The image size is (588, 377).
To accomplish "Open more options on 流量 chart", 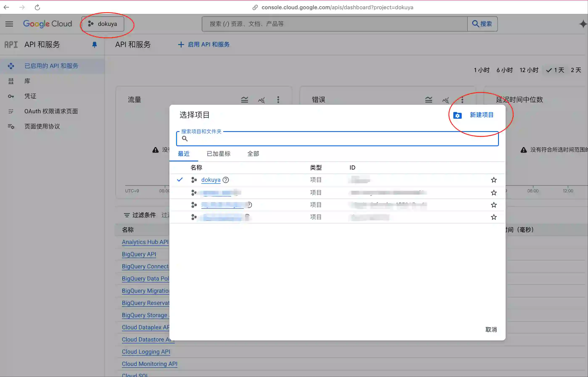I will click(x=278, y=100).
